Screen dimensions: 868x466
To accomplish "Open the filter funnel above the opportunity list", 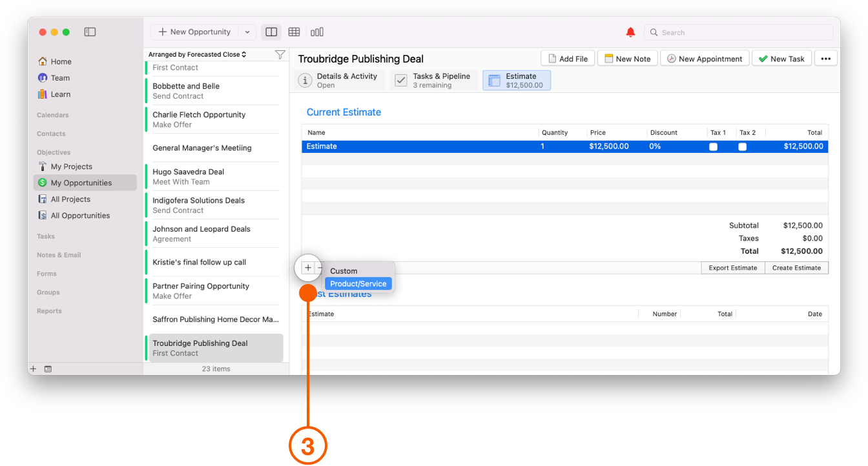I will click(280, 55).
